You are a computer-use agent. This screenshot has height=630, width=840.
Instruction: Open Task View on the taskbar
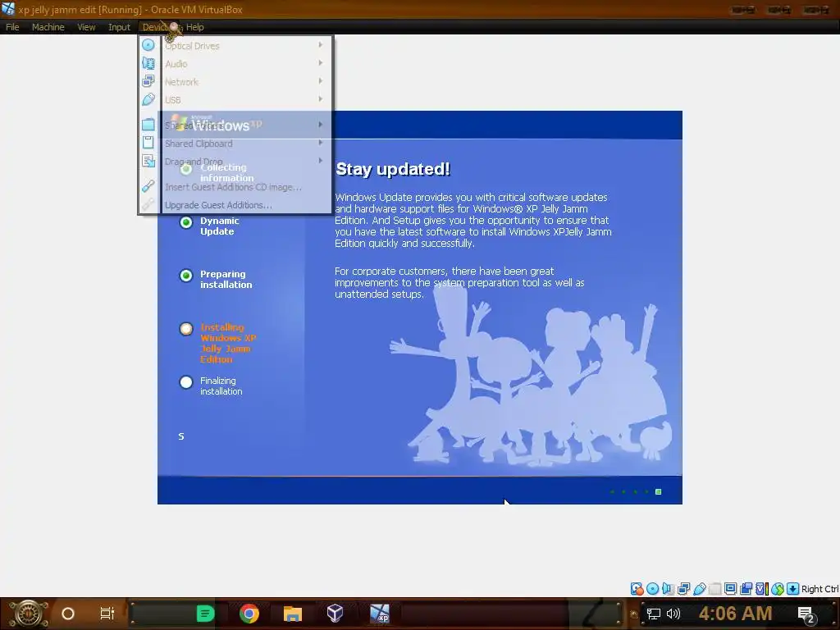(107, 614)
